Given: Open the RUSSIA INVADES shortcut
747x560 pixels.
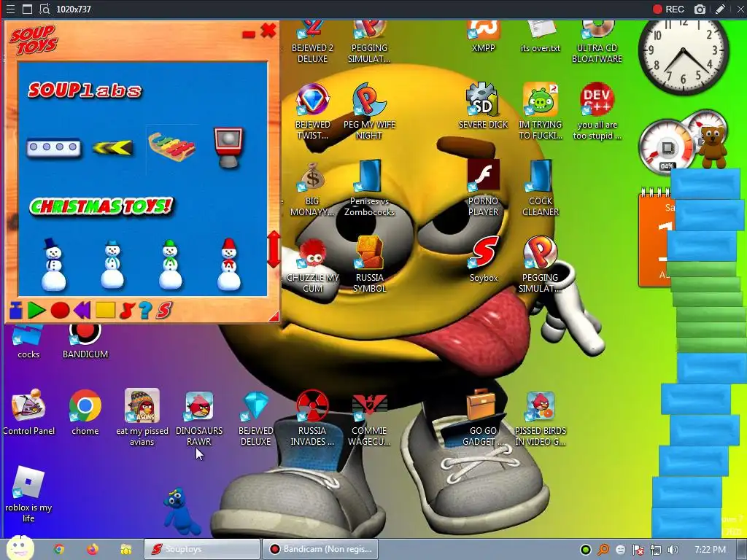Looking at the screenshot, I should click(312, 418).
